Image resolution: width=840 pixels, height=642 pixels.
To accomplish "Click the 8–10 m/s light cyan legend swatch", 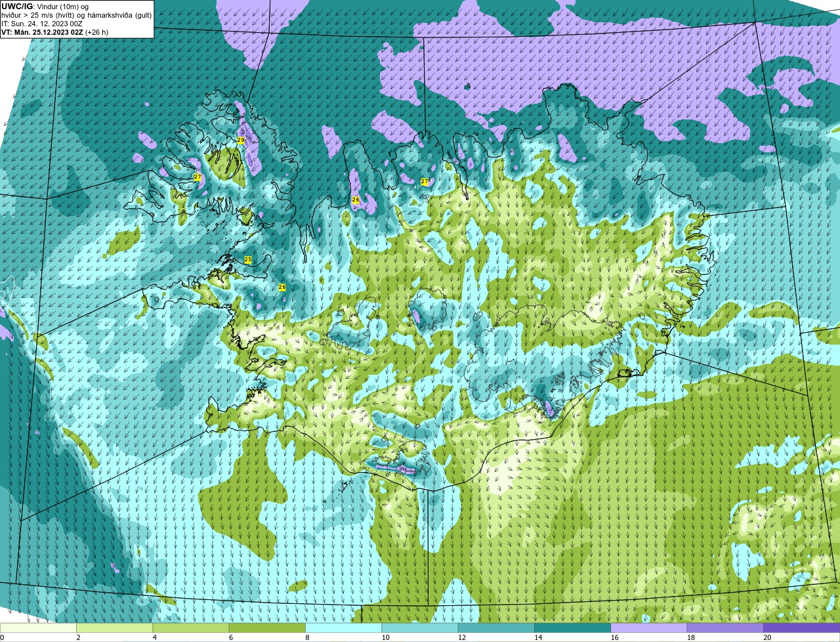I will 343,628.
